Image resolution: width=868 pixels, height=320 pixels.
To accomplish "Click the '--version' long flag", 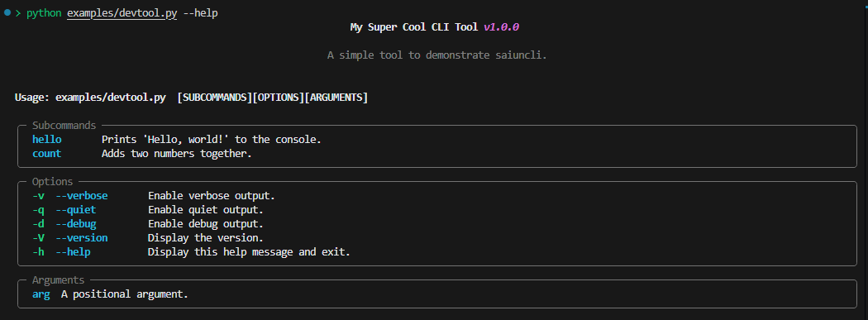I will click(81, 238).
